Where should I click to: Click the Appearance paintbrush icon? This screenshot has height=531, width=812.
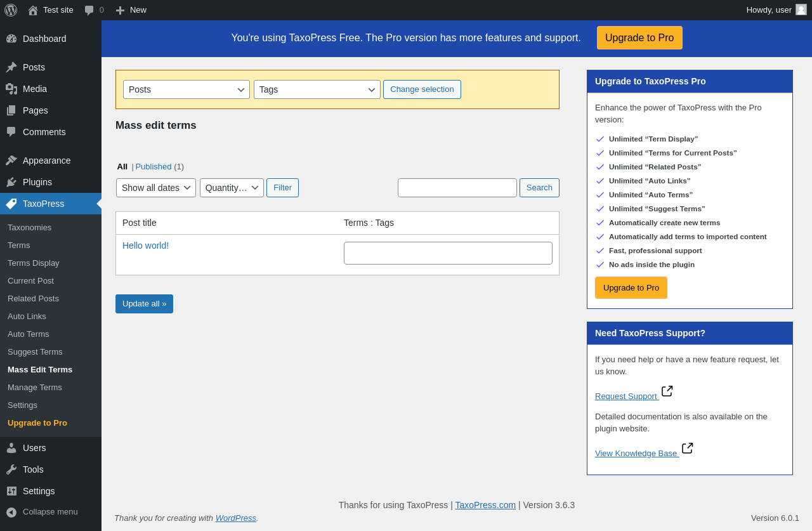click(11, 161)
